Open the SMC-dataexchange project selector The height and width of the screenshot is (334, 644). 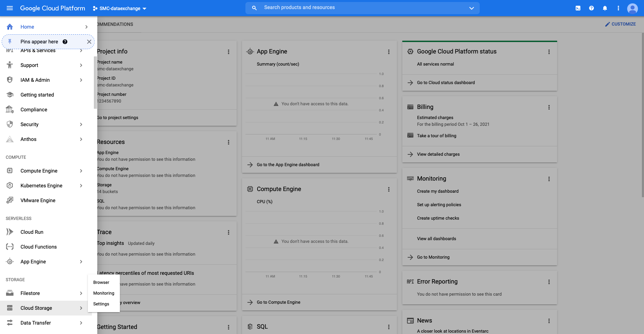click(120, 8)
